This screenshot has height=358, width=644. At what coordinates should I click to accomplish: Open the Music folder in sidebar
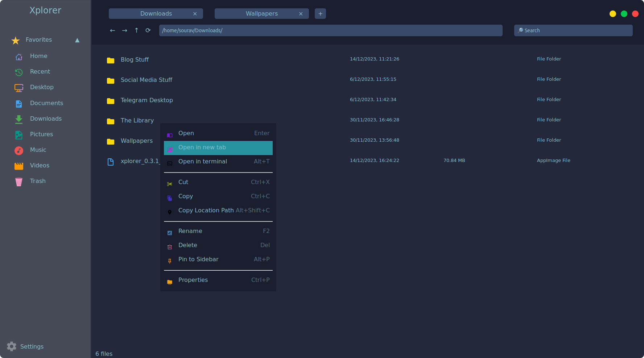pyautogui.click(x=37, y=150)
